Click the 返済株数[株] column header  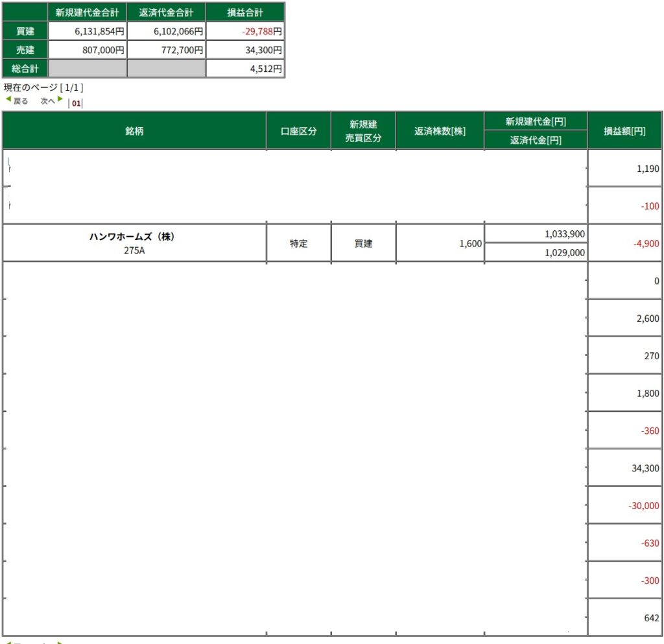tap(440, 131)
